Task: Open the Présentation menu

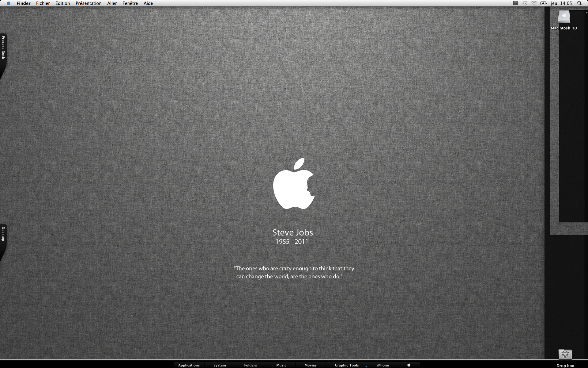Action: pyautogui.click(x=89, y=3)
